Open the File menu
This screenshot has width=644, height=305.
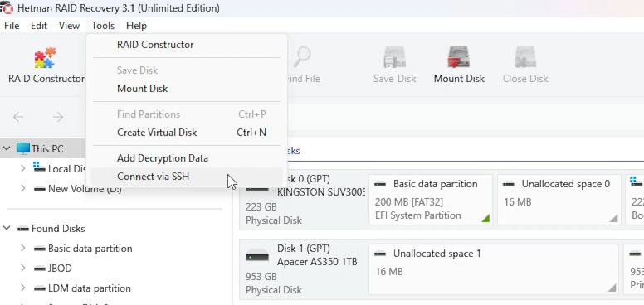point(12,26)
